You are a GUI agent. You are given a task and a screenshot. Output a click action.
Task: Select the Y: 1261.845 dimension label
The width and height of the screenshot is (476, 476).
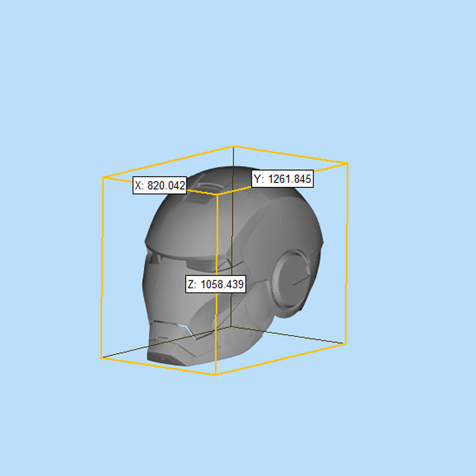tap(282, 179)
